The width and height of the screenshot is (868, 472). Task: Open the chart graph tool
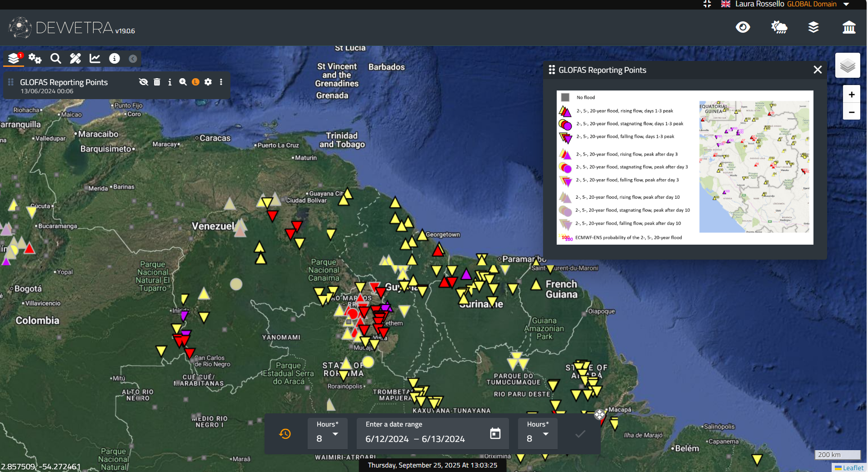(95, 58)
